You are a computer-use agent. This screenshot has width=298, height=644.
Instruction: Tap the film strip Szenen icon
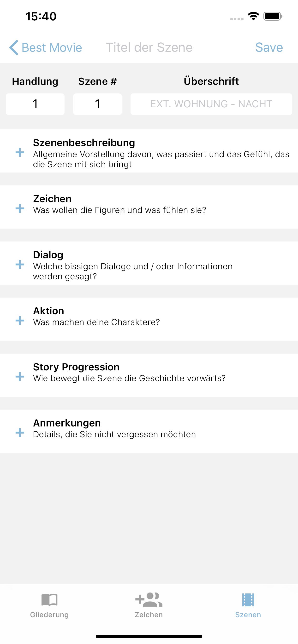248,600
